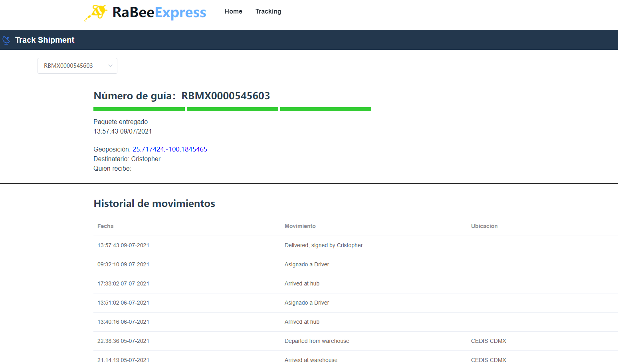Click the middle green progress segment
The image size is (618, 364).
click(x=232, y=109)
